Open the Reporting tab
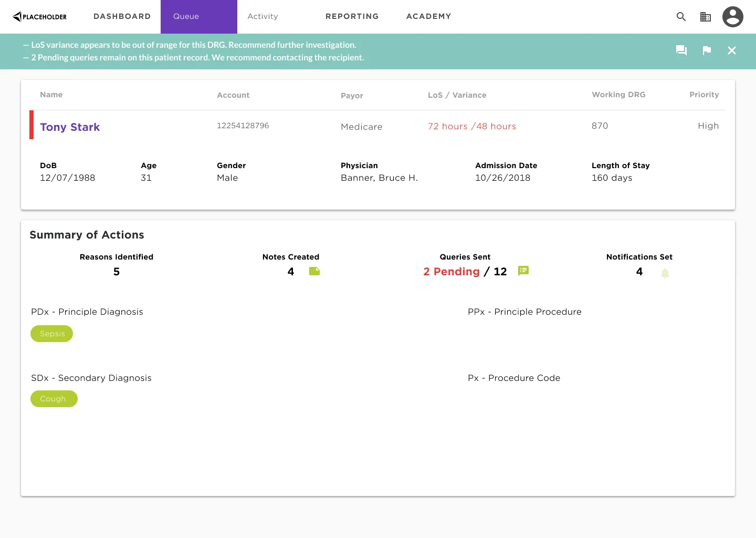This screenshot has width=756, height=538. [352, 16]
